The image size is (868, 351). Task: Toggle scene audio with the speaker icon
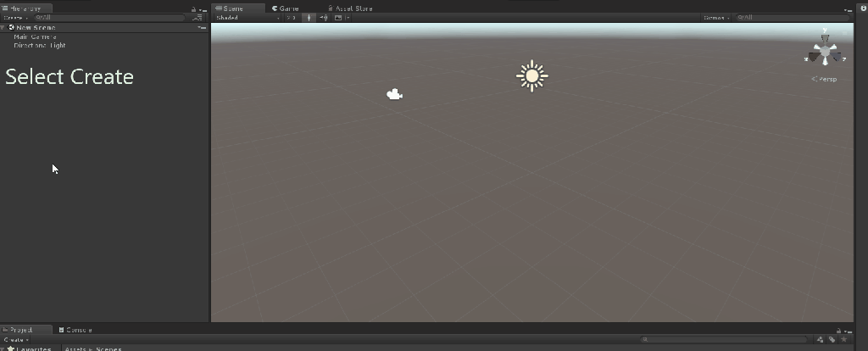324,18
